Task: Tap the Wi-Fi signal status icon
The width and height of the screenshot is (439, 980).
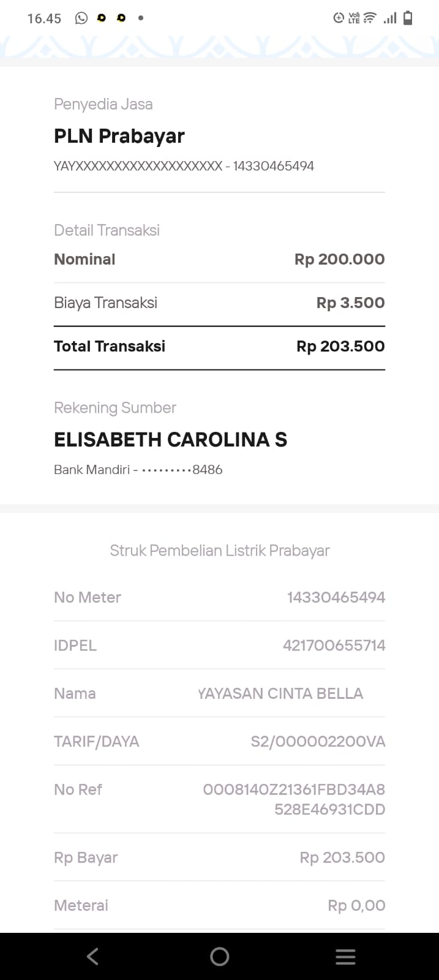Action: [370, 18]
